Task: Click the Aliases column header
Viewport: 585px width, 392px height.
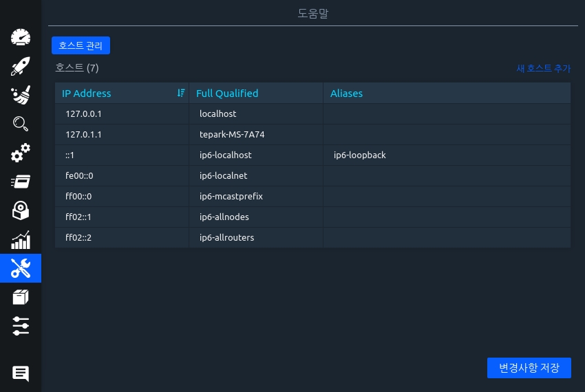Action: click(346, 94)
